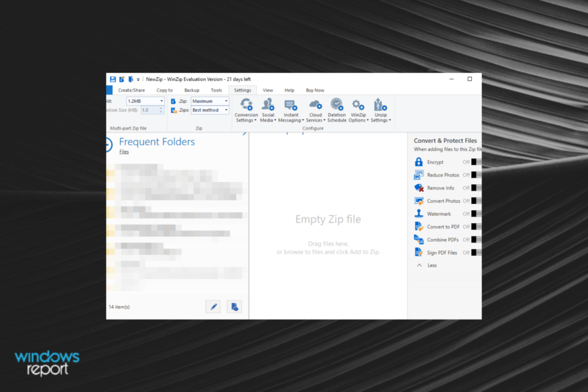Click the Save icon in the quick access toolbar

click(113, 79)
